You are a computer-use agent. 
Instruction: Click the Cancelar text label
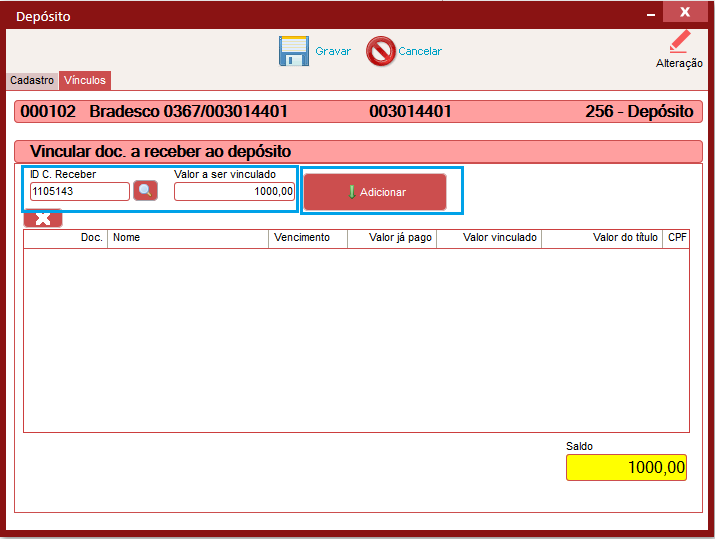(x=420, y=51)
